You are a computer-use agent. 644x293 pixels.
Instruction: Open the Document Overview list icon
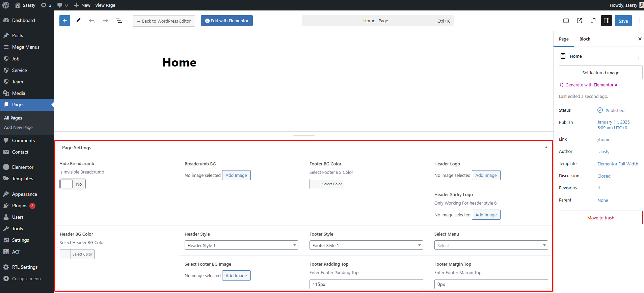click(x=119, y=21)
